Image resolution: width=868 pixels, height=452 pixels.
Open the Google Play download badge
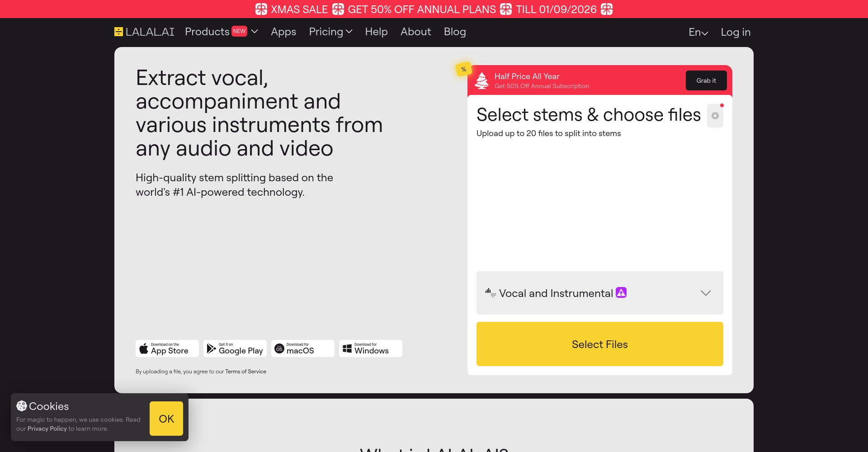pos(235,348)
